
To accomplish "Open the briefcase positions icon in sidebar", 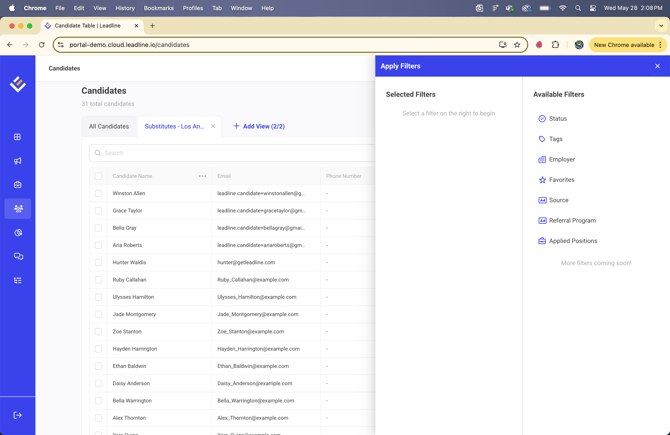I will point(18,185).
